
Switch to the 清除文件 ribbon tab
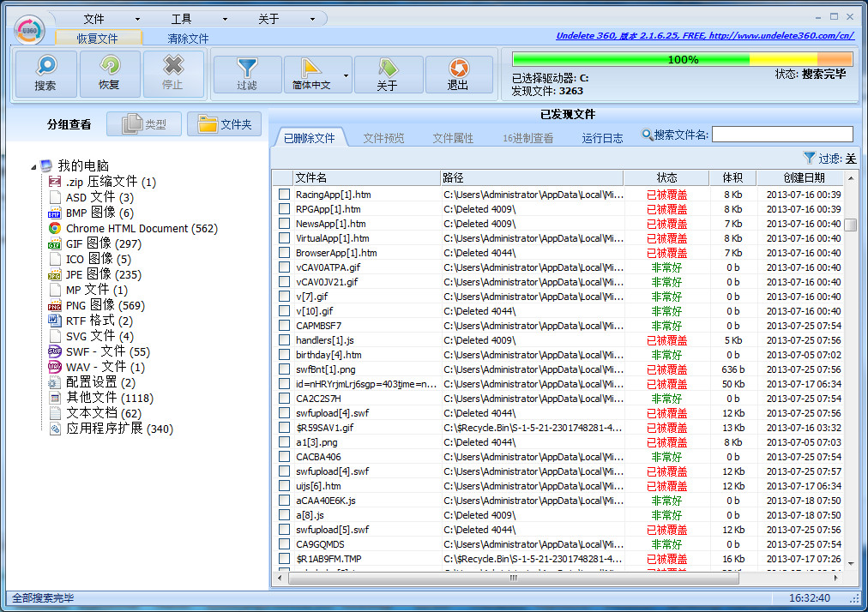(x=188, y=39)
